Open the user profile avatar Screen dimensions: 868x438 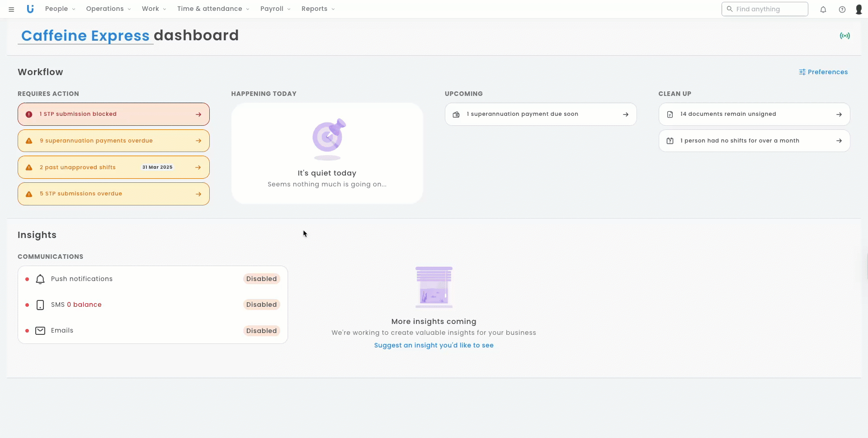pyautogui.click(x=859, y=10)
